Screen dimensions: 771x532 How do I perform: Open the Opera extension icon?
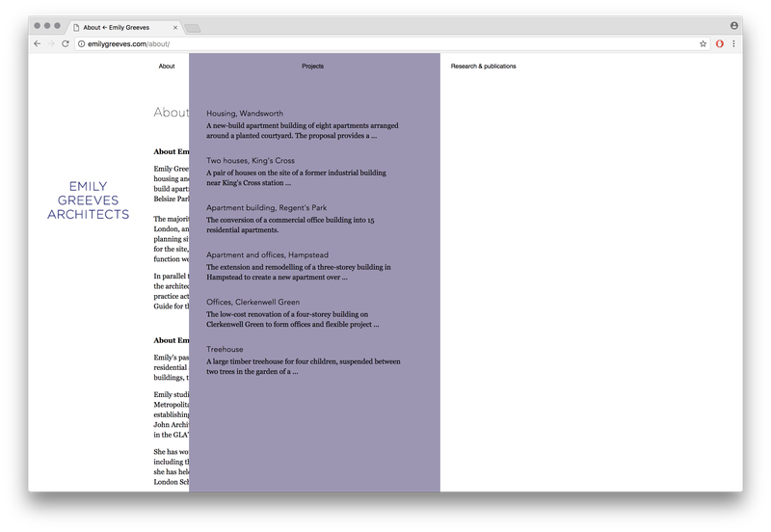(x=719, y=43)
